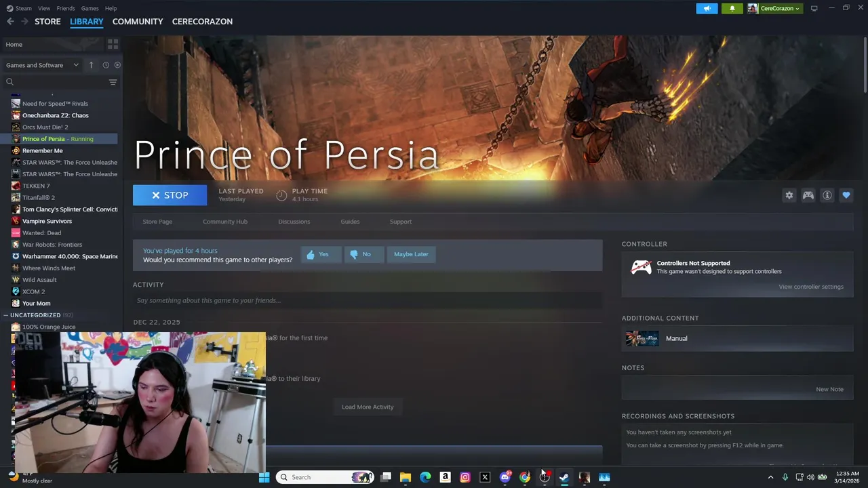Select Need for Speed Rivals in library

(x=55, y=104)
